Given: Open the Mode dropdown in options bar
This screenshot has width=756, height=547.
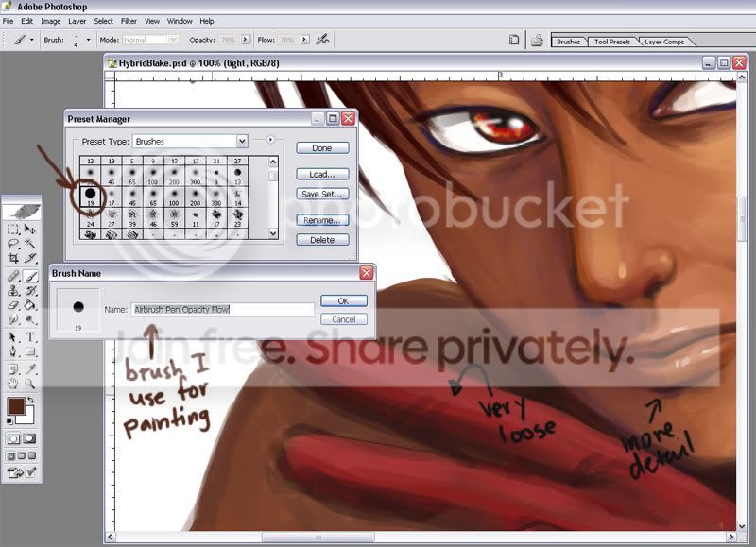Looking at the screenshot, I should point(174,40).
